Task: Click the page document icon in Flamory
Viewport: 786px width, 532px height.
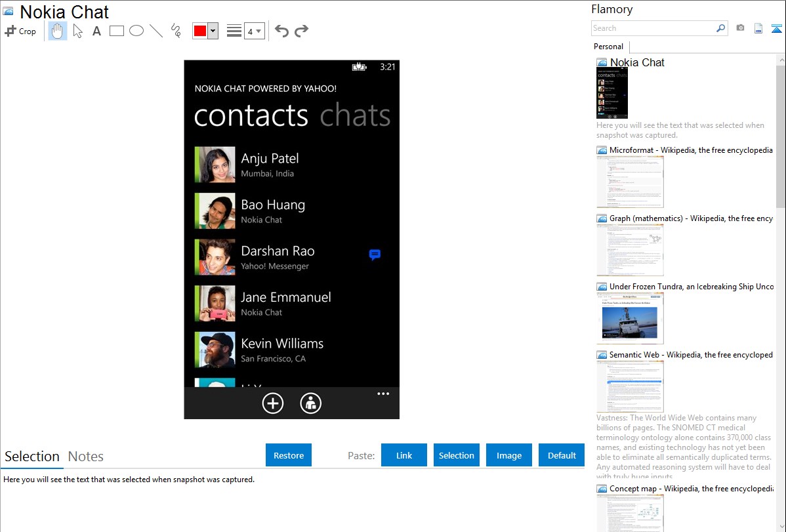Action: [x=758, y=28]
